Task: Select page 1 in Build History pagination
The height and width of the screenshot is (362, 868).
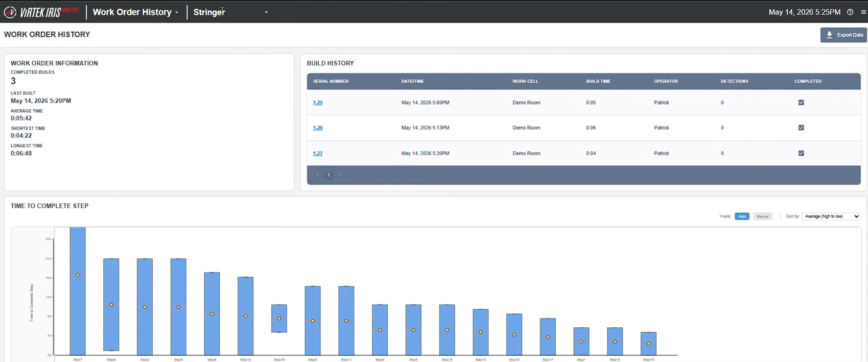Action: [329, 175]
